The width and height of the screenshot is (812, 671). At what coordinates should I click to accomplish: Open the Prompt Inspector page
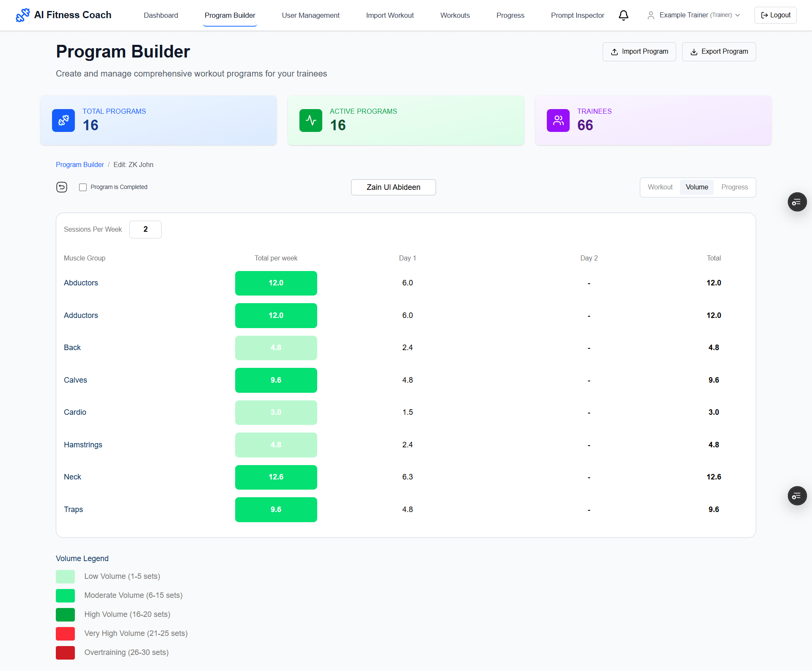577,15
